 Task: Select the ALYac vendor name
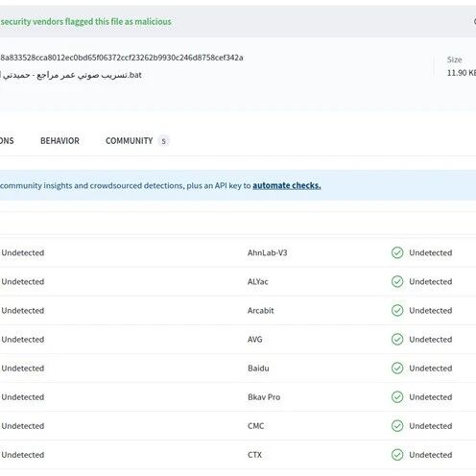(x=258, y=281)
